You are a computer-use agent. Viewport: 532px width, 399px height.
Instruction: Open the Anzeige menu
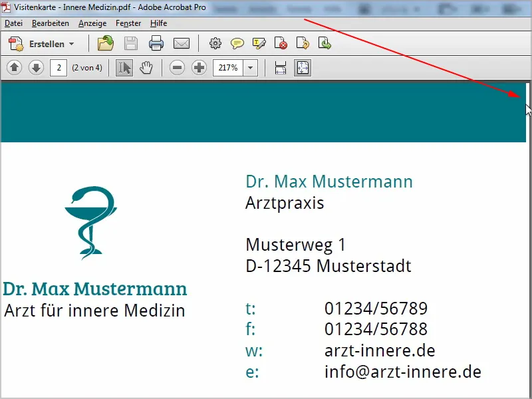pos(92,23)
